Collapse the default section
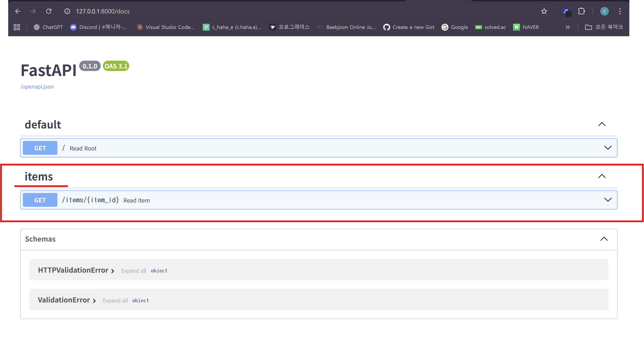This screenshot has width=644, height=351. pyautogui.click(x=602, y=124)
